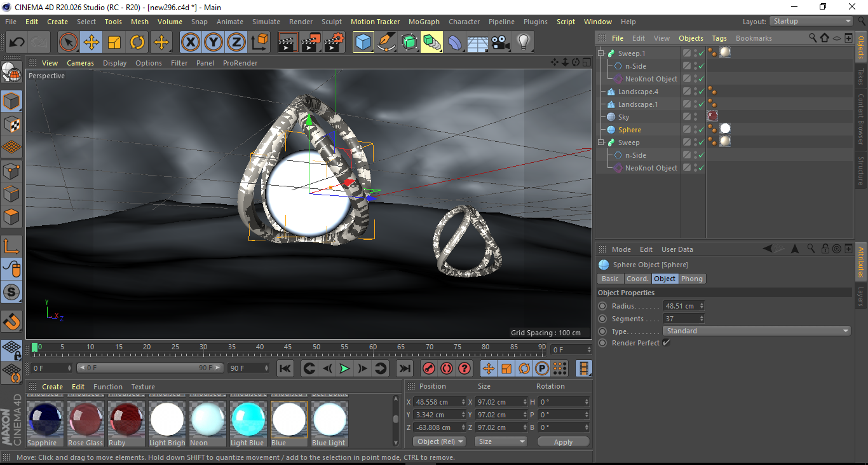This screenshot has width=868, height=465.
Task: Open Attributes Mode menu
Action: (x=621, y=249)
